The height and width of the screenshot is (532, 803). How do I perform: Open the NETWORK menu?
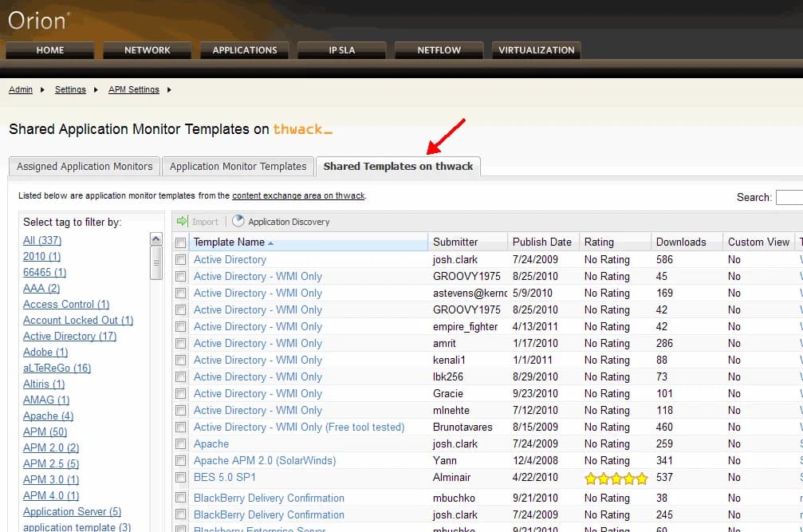[x=147, y=50]
